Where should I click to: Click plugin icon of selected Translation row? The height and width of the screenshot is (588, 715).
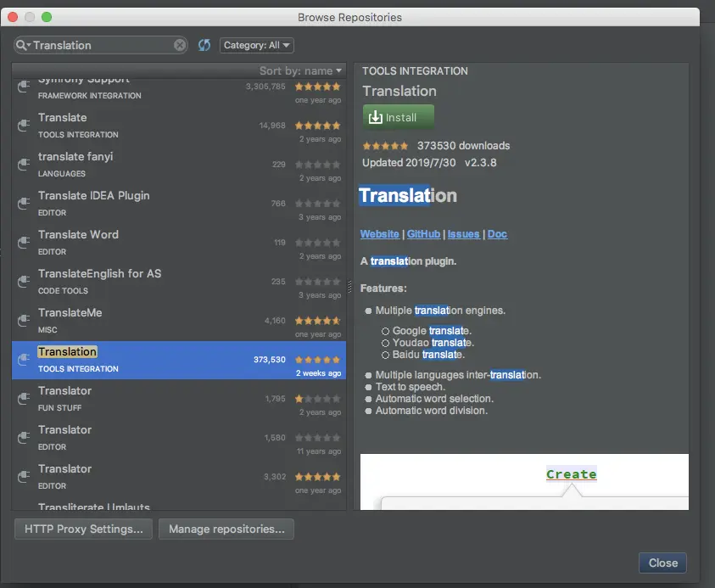[23, 360]
